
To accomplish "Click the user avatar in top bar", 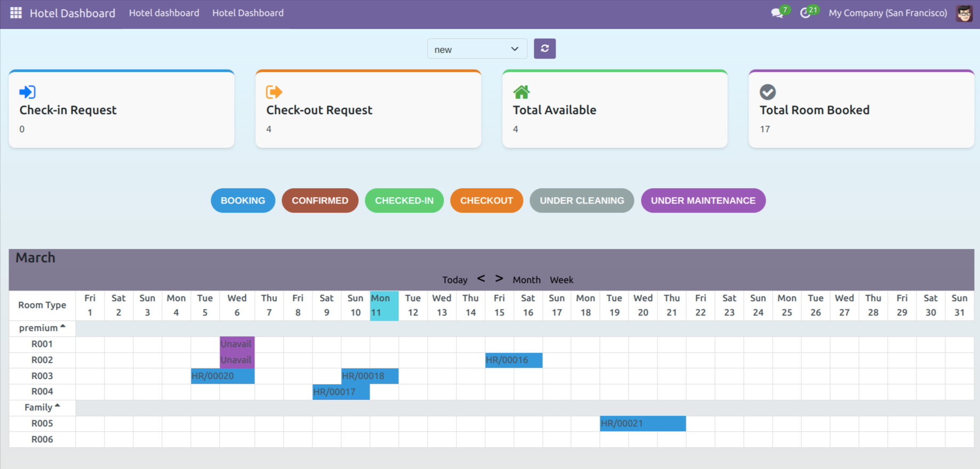I will pos(964,13).
